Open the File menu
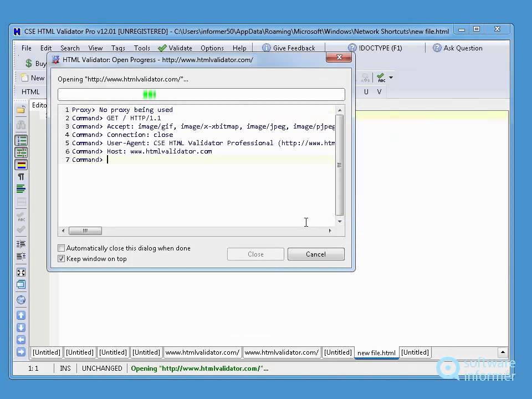The image size is (532, 399). (x=26, y=48)
